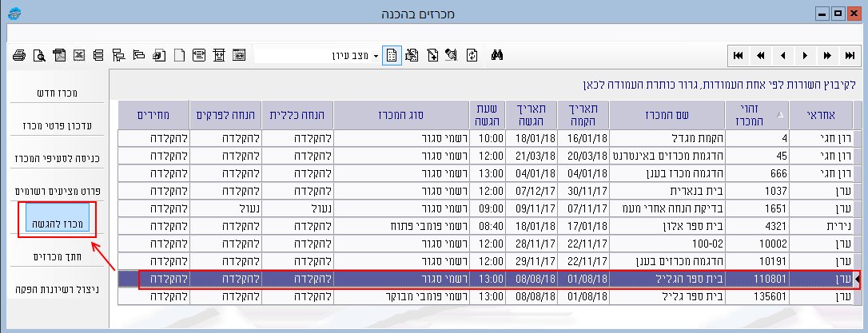This screenshot has width=868, height=333.
Task: Click the Excel export icon in toolbar
Action: pos(79,55)
